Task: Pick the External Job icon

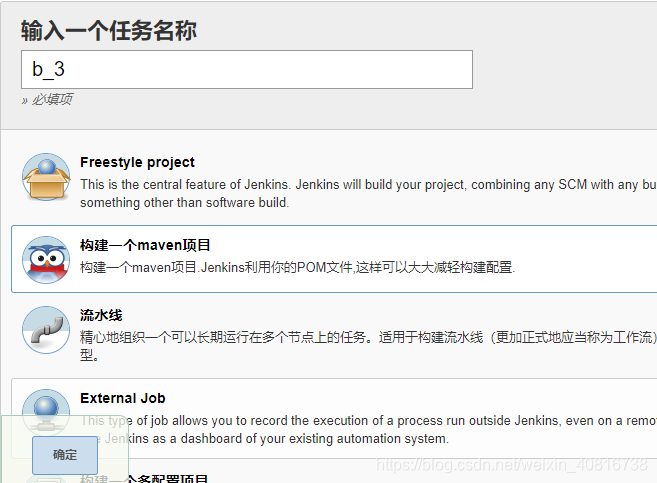Action: pos(46,412)
